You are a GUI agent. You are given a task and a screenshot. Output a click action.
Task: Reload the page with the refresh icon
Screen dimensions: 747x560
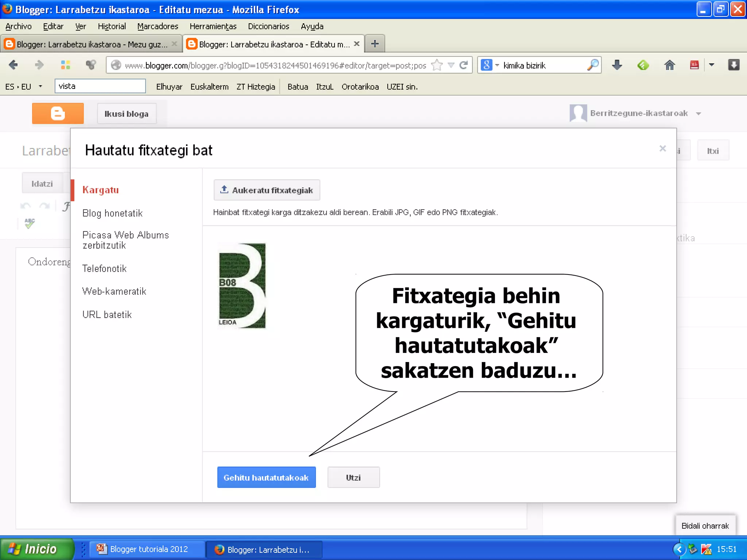(x=464, y=65)
